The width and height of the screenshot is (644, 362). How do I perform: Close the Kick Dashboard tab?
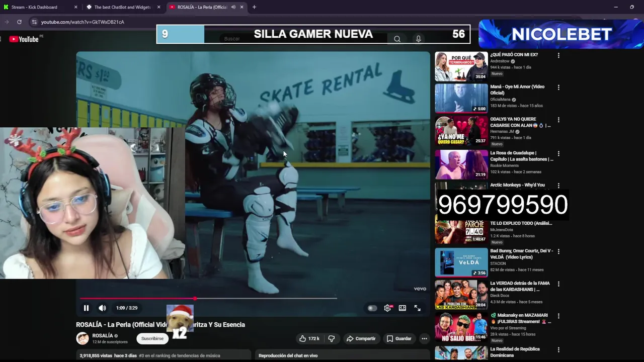point(76,7)
